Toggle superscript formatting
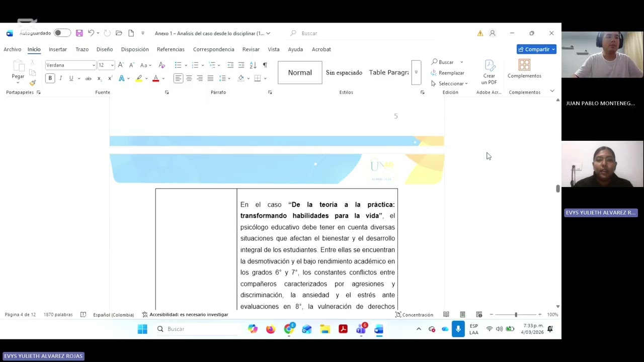Screen dimensions: 644x362 (x=110, y=78)
